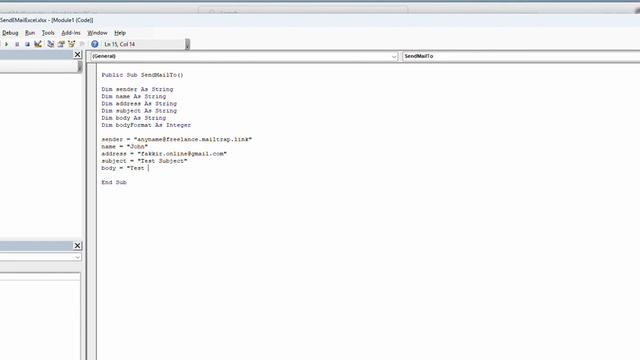Expand the (General) object dropdown
640x360 pixels.
pos(394,56)
